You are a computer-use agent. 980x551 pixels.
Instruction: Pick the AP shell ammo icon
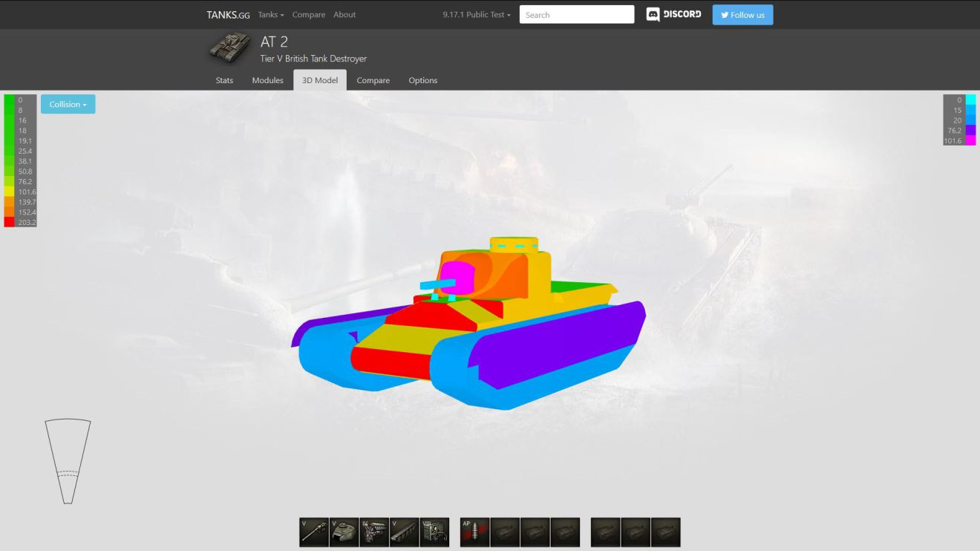point(474,532)
